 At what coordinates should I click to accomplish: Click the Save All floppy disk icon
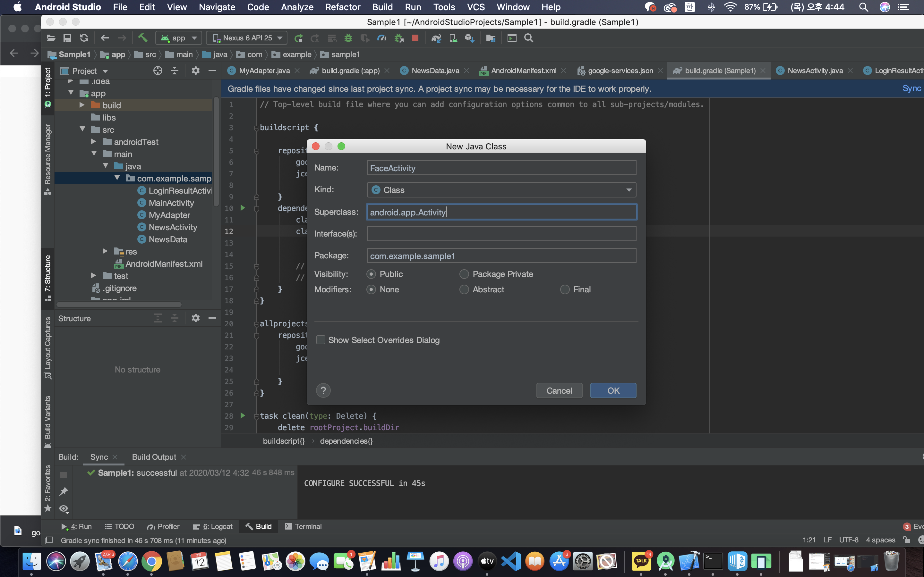pyautogui.click(x=67, y=38)
